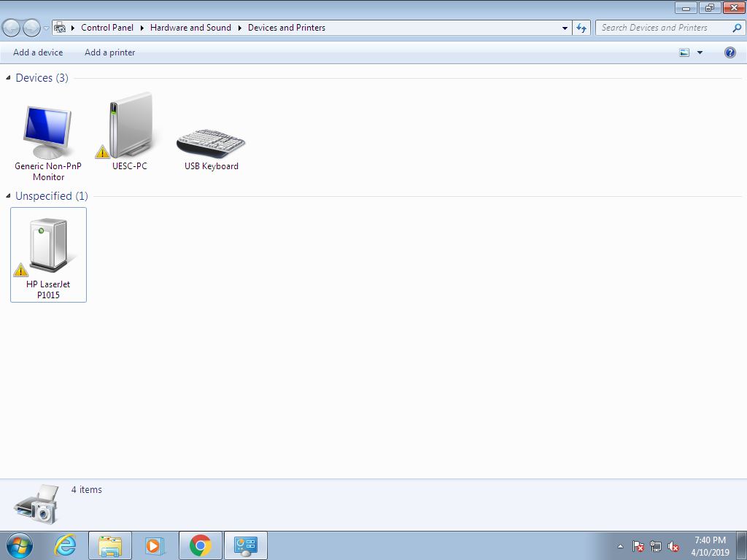Open the recent pages dropdown
Screen dimensions: 747x560
46,28
